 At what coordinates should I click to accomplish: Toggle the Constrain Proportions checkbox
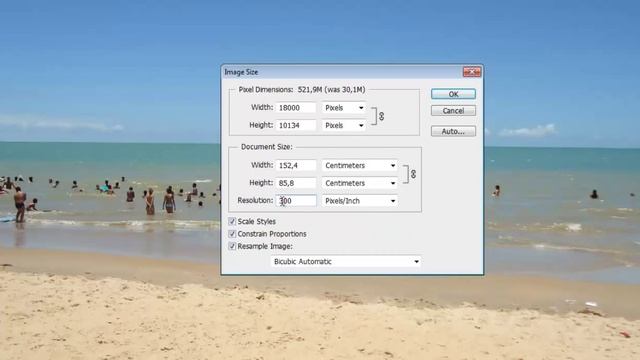pyautogui.click(x=232, y=234)
